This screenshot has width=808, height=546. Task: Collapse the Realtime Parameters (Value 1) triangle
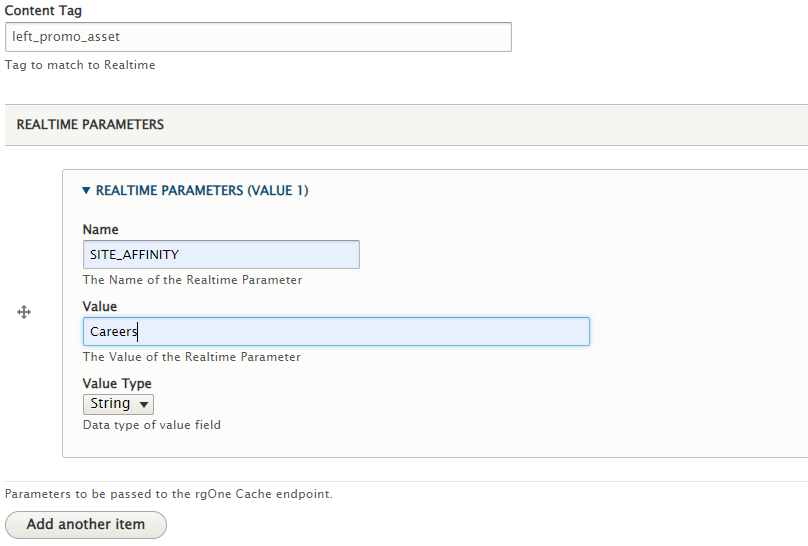(x=87, y=190)
